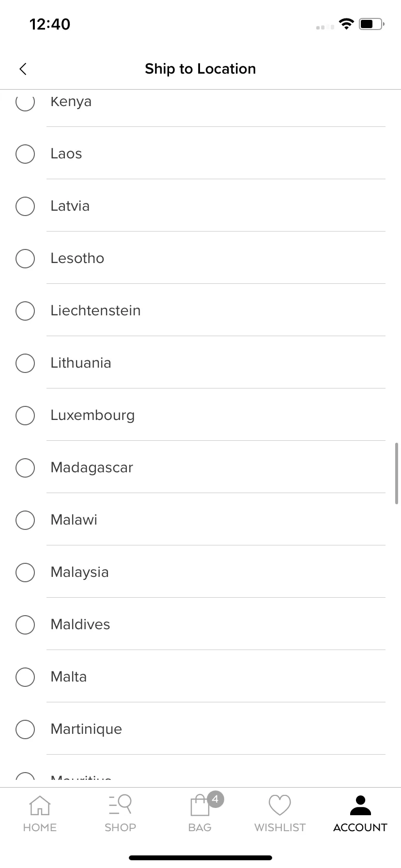Open the Home tab icon

tap(40, 806)
